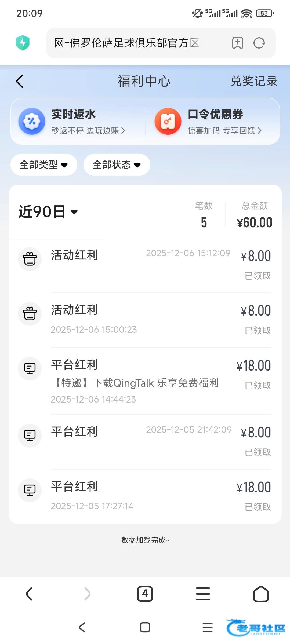This screenshot has height=644, width=290.
Task: Tap the red 口令优惠券 icon
Action: click(x=168, y=121)
